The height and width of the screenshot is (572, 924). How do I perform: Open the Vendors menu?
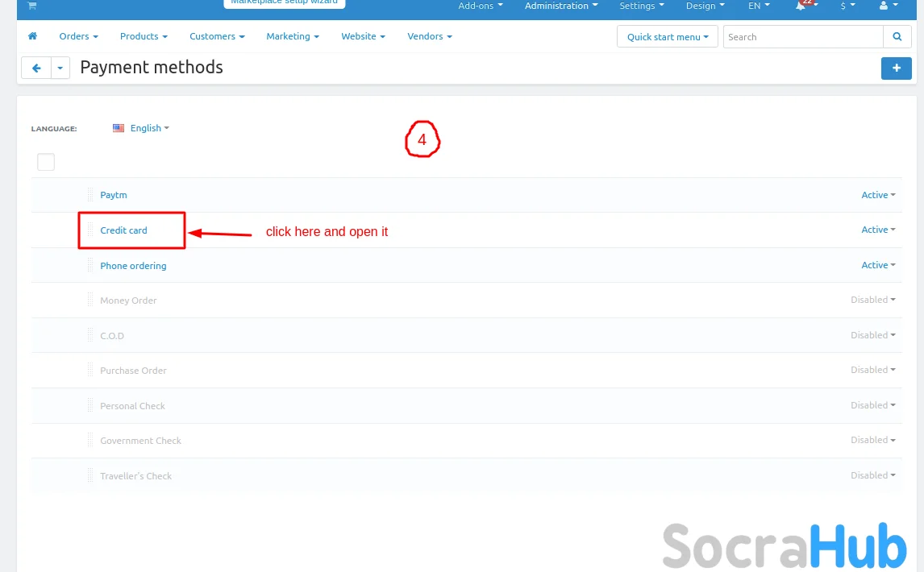pos(430,36)
